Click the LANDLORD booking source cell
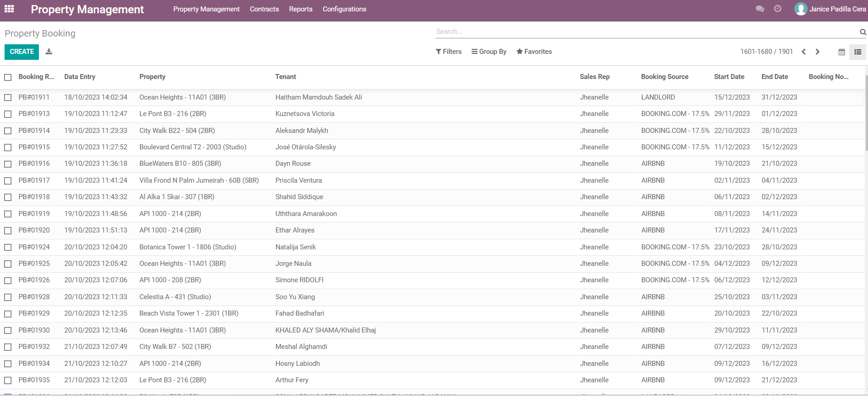Screen dimensions: 868x396 click(x=658, y=97)
